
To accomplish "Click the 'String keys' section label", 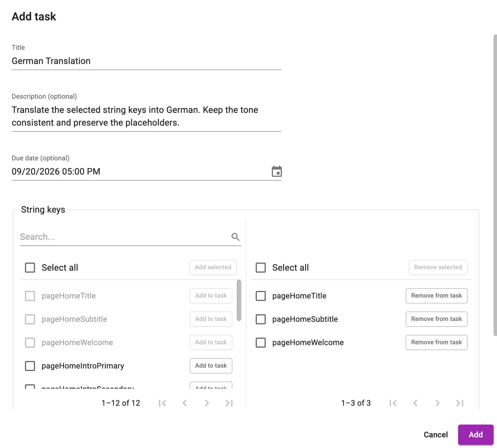I will pyautogui.click(x=43, y=209).
